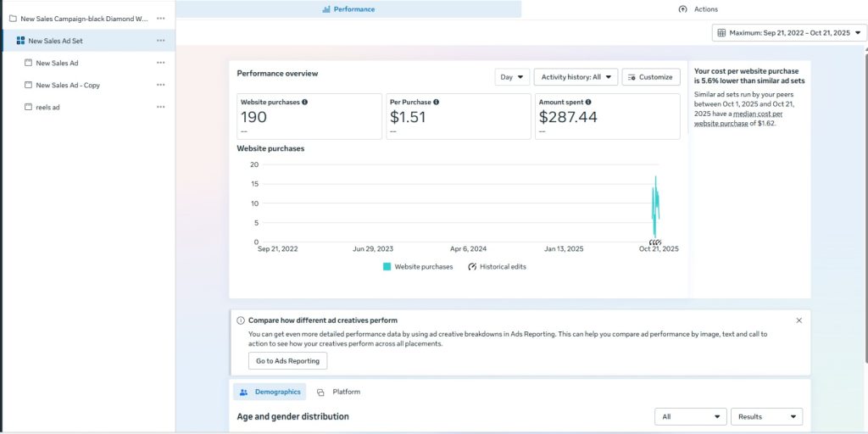Switch to the Actions tab
This screenshot has height=434, width=868.
coord(698,9)
